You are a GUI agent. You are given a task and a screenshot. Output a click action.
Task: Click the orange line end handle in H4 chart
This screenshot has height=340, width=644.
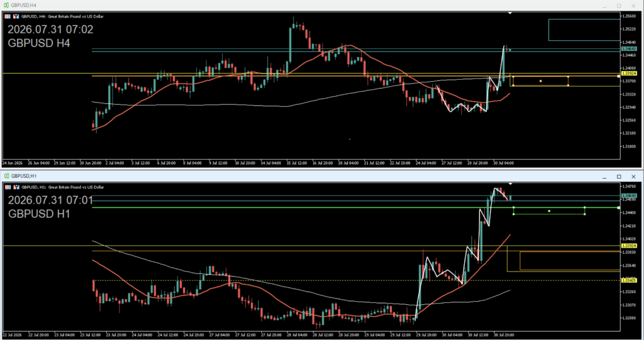point(619,77)
